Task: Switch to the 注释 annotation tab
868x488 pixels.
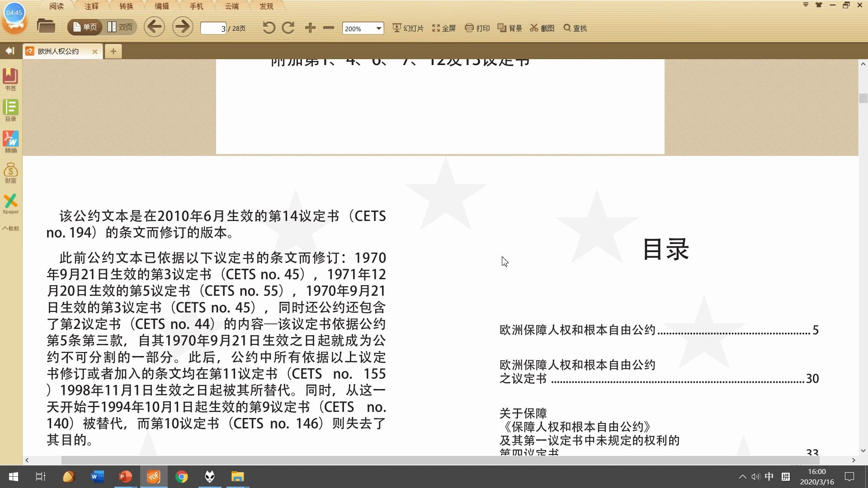Action: [x=91, y=6]
